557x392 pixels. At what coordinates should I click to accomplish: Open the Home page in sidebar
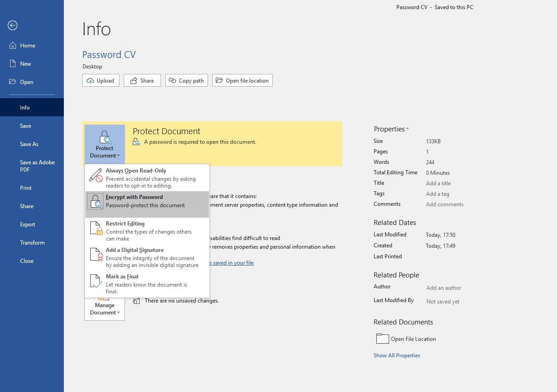pyautogui.click(x=32, y=46)
